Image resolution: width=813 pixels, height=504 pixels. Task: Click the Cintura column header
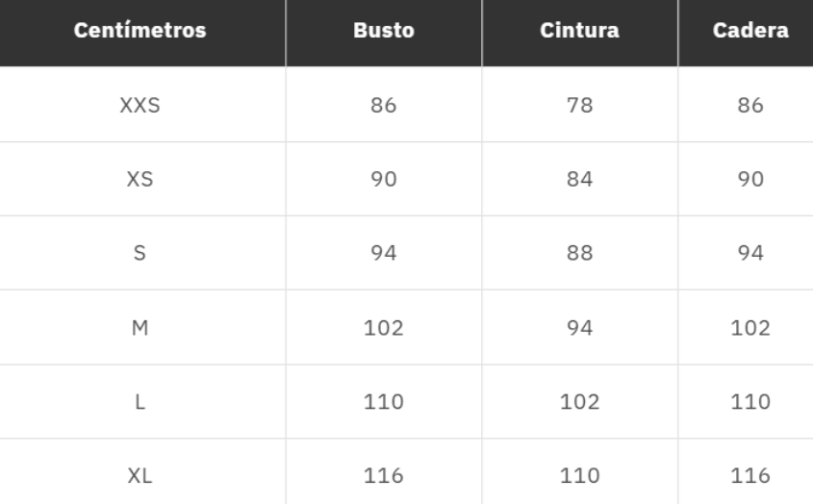click(x=579, y=31)
